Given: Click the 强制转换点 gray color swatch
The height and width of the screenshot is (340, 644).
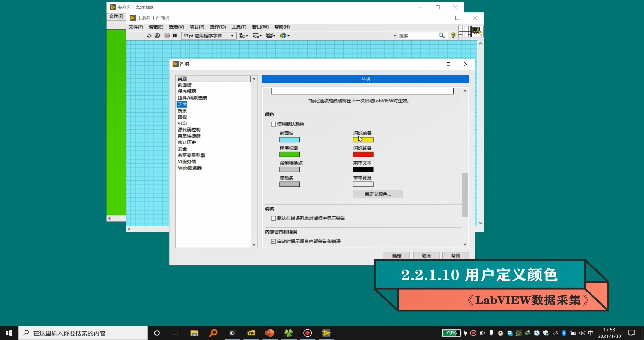Looking at the screenshot, I should point(290,169).
